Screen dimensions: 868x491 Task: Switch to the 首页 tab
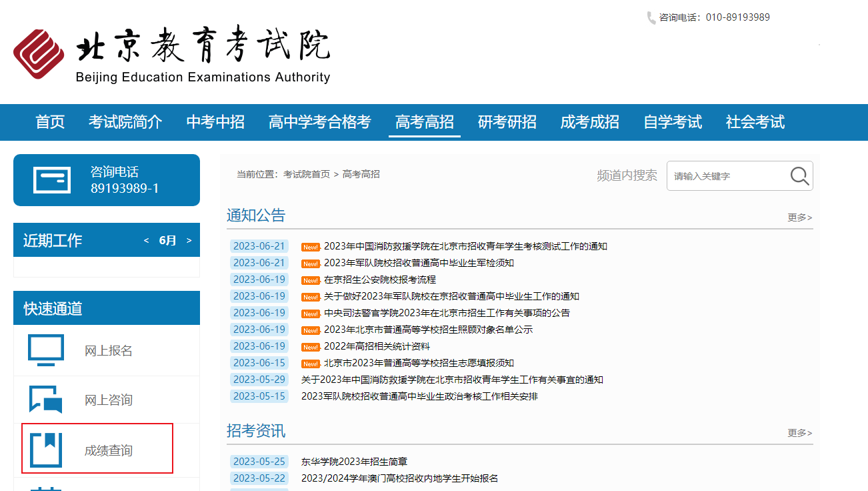tap(49, 122)
